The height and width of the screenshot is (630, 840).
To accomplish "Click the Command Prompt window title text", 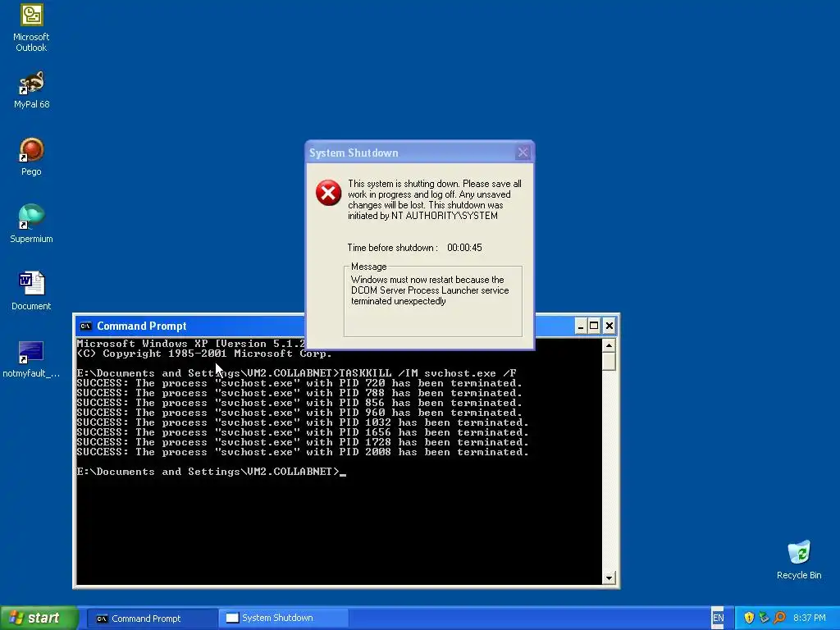I will pos(141,326).
